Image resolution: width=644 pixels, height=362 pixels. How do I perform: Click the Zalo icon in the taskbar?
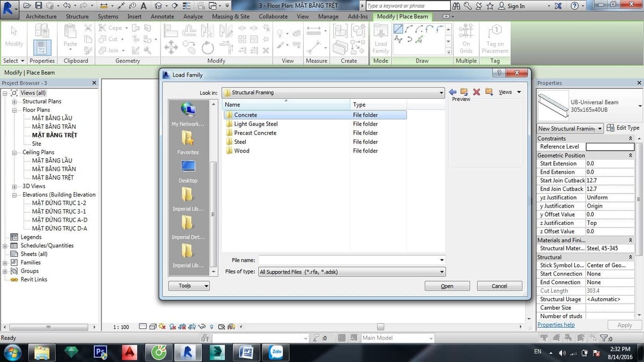[x=276, y=352]
